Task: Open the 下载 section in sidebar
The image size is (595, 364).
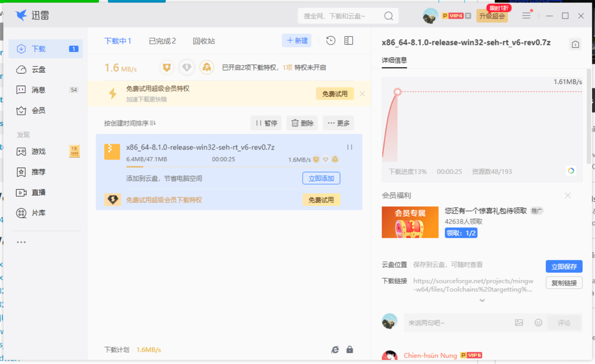Action: click(x=45, y=49)
